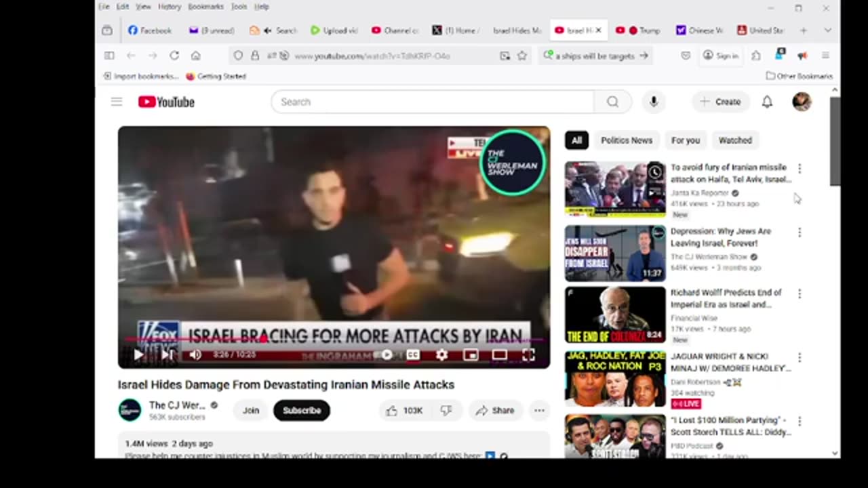Click the Create button
This screenshot has height=488, width=868.
point(721,102)
